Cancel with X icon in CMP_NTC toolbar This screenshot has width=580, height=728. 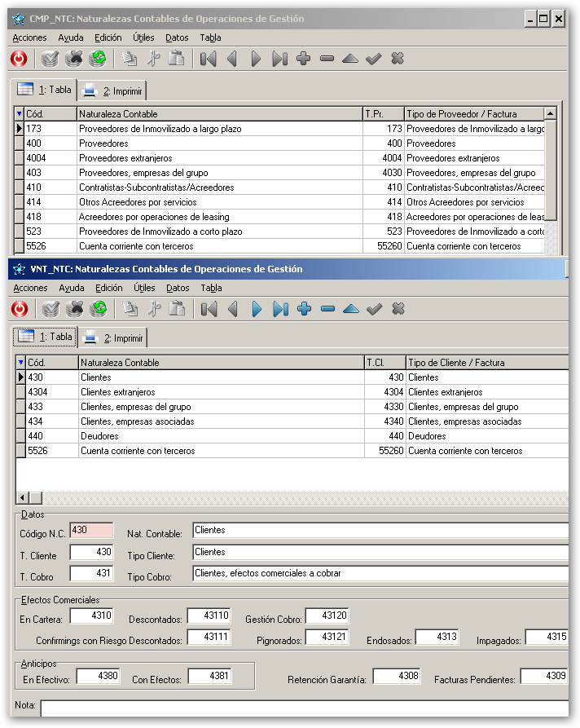(398, 59)
